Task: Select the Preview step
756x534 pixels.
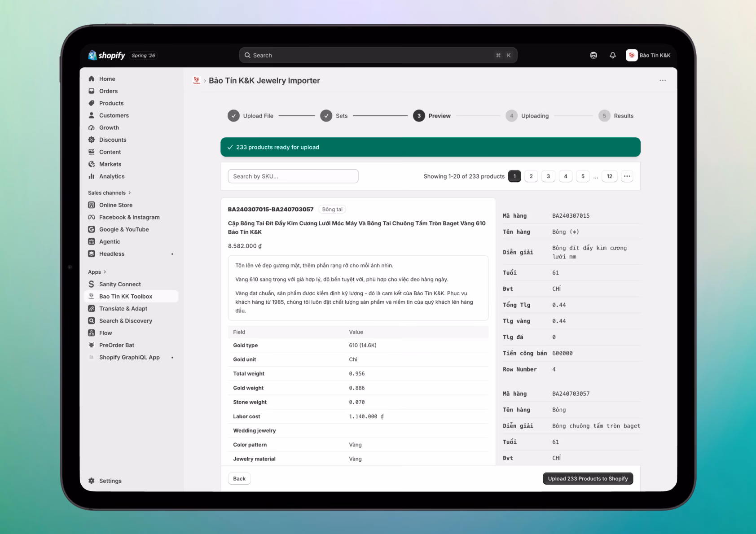Action: (432, 116)
